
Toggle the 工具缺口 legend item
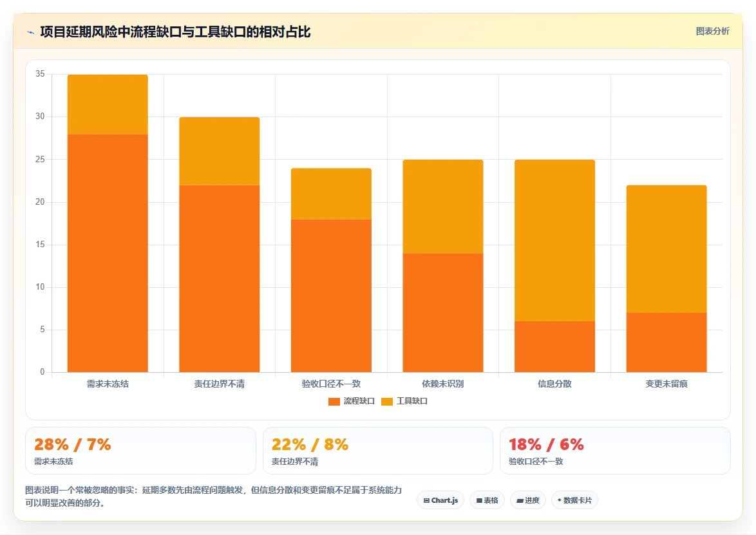[x=404, y=401]
